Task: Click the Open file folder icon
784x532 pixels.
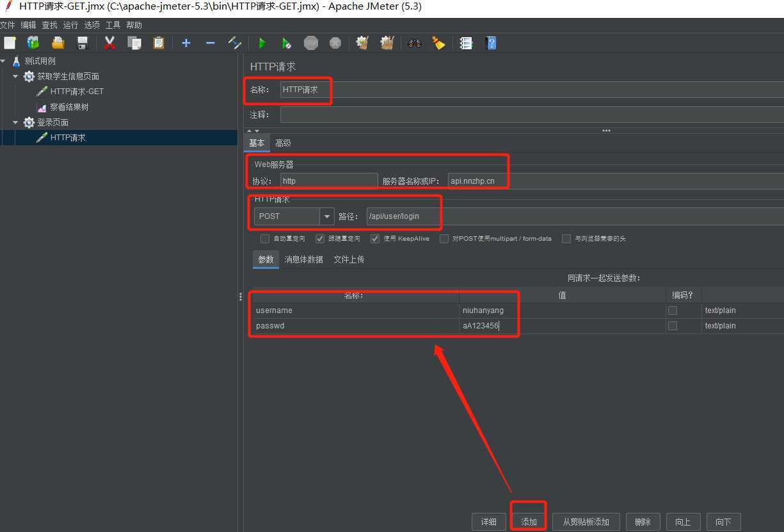Action: point(58,44)
